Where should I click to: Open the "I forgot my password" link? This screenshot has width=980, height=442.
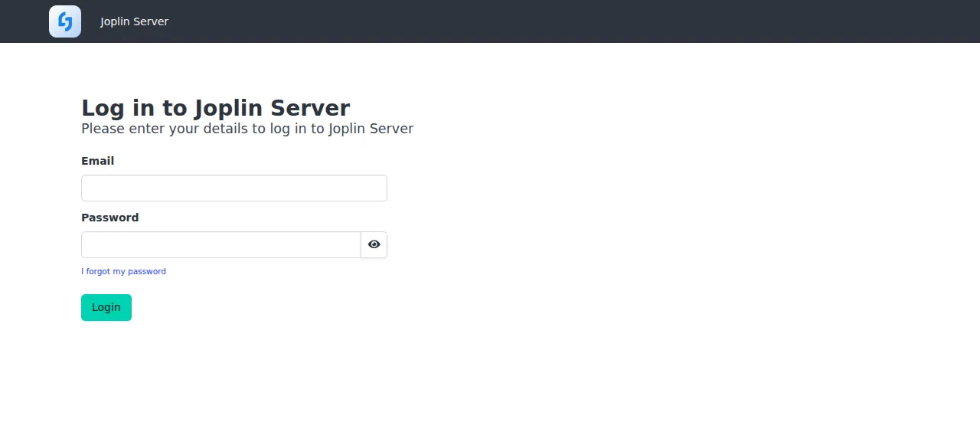(x=123, y=271)
